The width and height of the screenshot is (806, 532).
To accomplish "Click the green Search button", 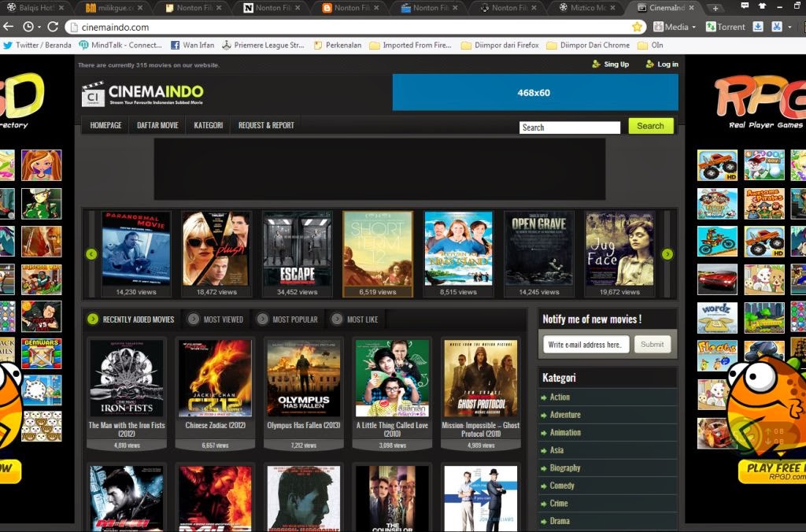I will [651, 126].
